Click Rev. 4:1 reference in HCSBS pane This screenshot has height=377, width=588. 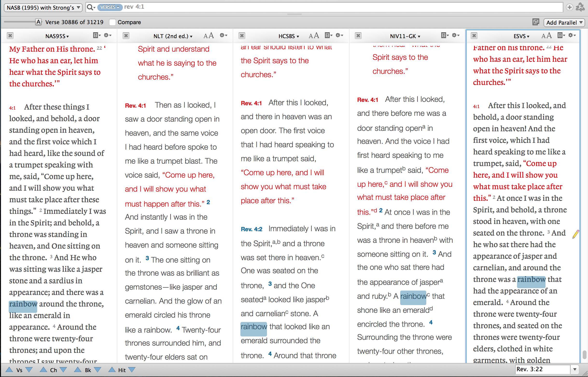(x=251, y=103)
